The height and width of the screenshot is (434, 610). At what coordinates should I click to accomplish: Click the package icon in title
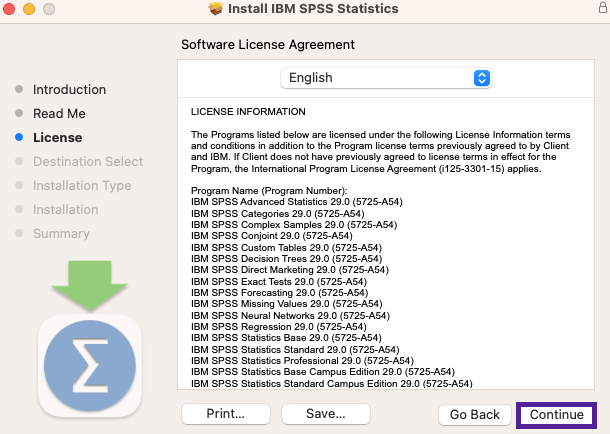coord(216,8)
